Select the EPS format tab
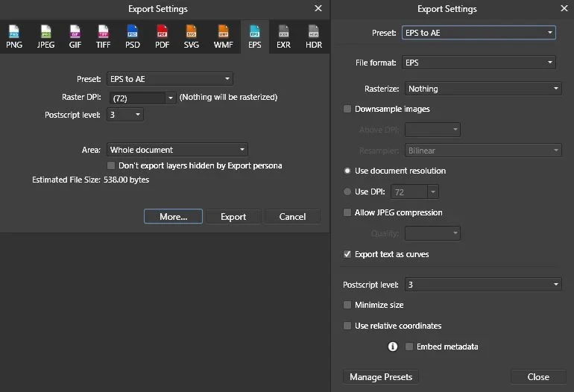574x392 pixels. point(255,37)
